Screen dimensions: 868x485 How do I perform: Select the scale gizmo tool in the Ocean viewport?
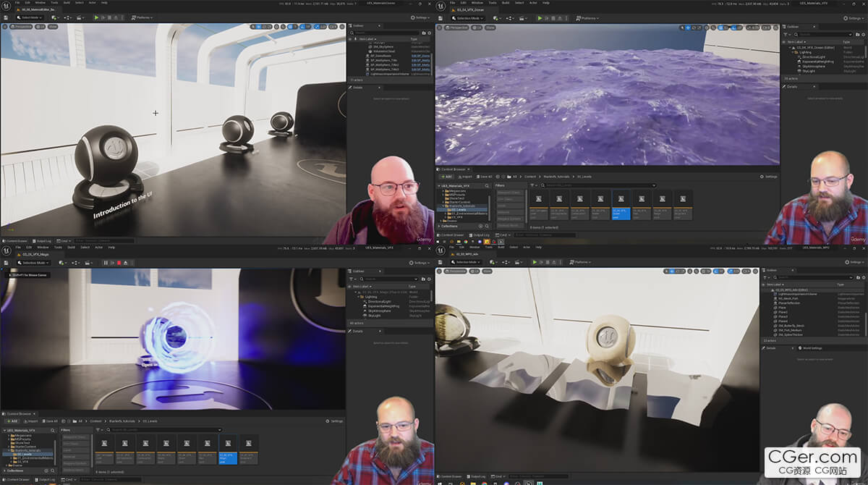click(x=699, y=28)
